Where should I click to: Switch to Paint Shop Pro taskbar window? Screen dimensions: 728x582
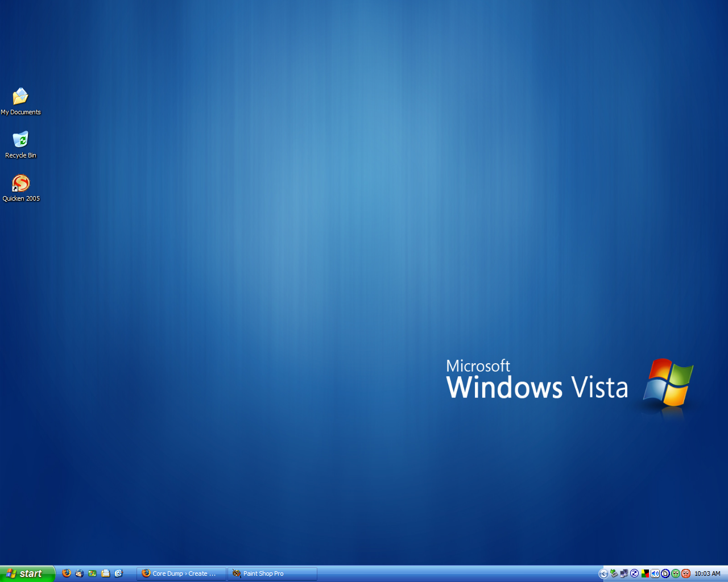pos(272,573)
